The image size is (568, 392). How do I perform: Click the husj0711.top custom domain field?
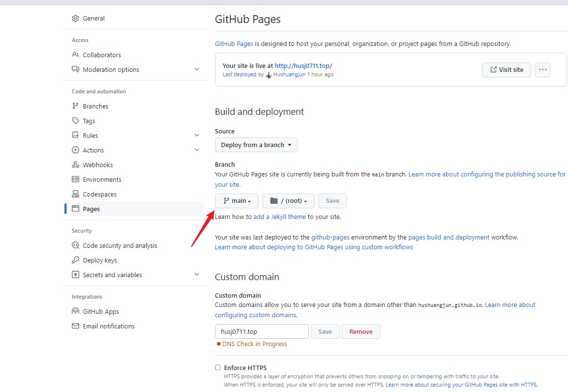[x=262, y=331]
